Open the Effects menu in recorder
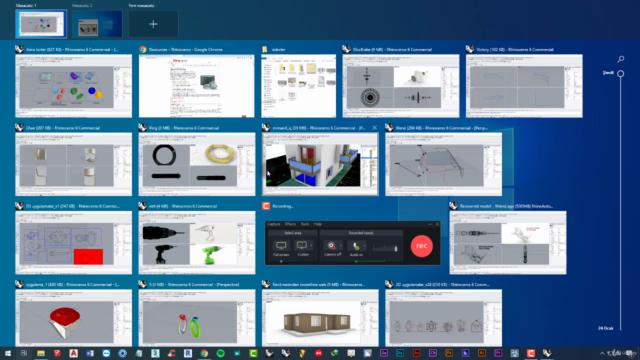This screenshot has width=640, height=360. pos(290,224)
